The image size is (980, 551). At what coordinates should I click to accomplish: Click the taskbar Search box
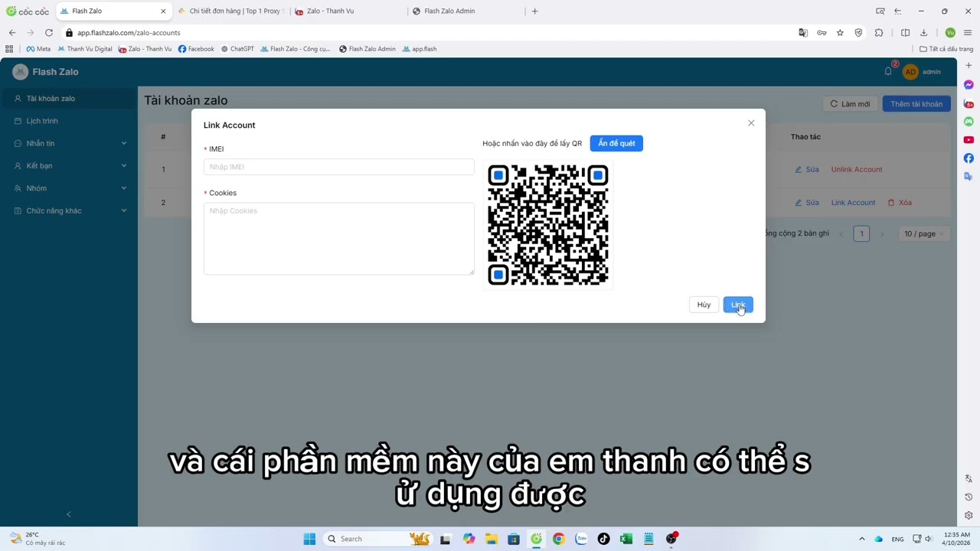coord(378,539)
